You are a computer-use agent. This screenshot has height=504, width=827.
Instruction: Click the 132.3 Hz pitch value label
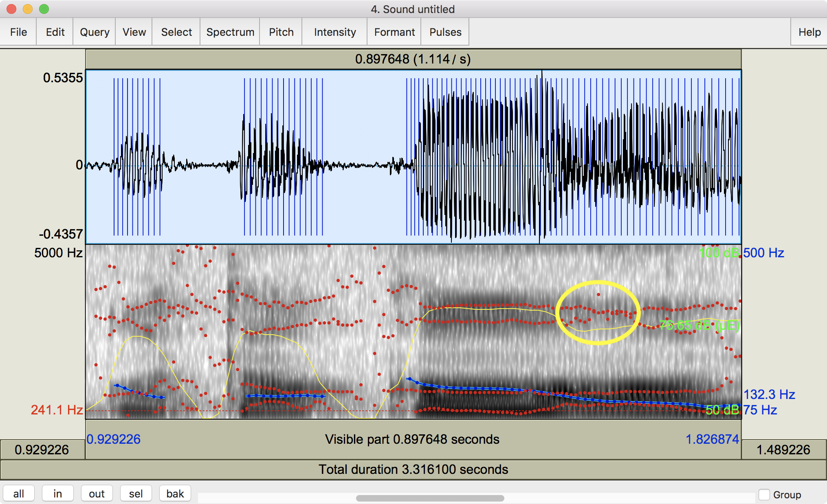tap(769, 394)
